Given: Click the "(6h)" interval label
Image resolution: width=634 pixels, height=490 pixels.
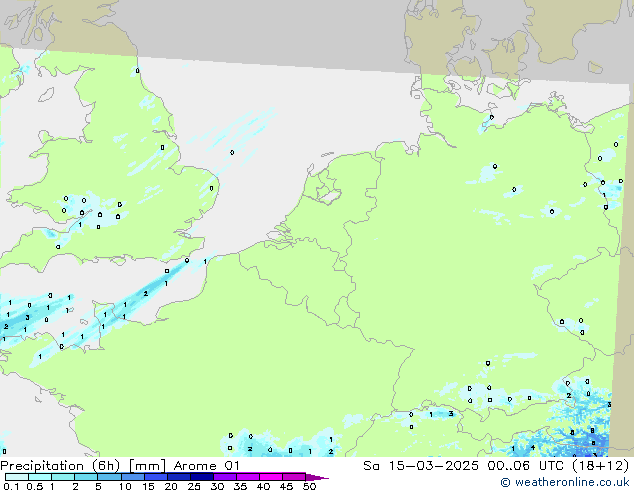Looking at the screenshot, I should [x=106, y=466].
